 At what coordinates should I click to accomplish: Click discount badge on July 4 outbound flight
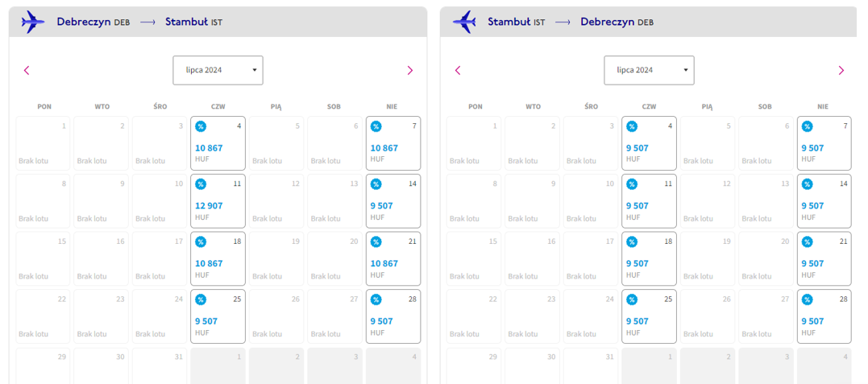201,126
